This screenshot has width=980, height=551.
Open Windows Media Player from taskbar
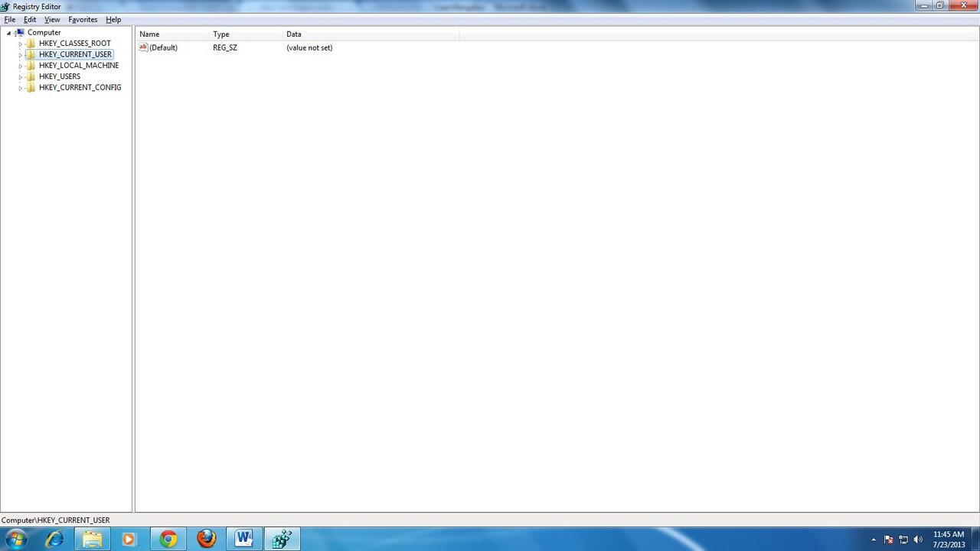(129, 540)
